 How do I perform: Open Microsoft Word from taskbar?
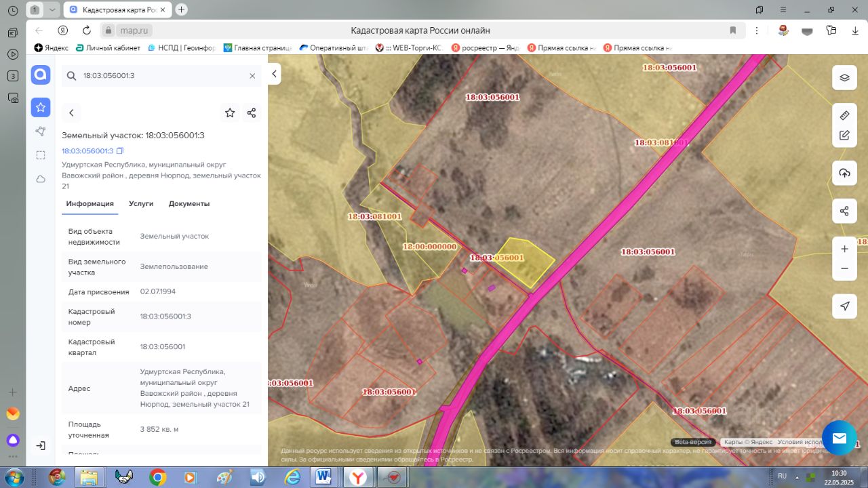324,477
